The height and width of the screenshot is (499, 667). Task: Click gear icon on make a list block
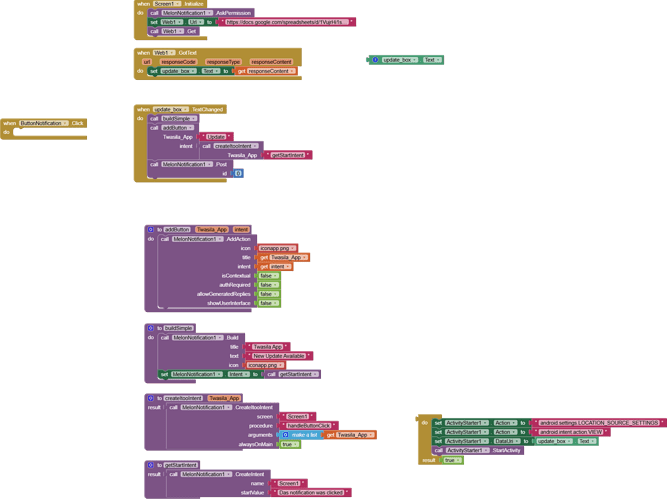point(286,435)
